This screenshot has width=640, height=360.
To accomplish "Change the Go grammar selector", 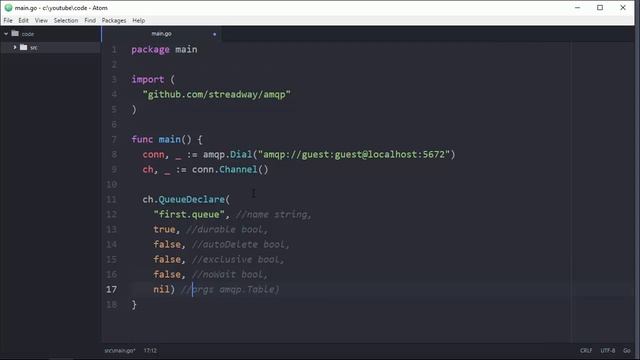I will 627,351.
